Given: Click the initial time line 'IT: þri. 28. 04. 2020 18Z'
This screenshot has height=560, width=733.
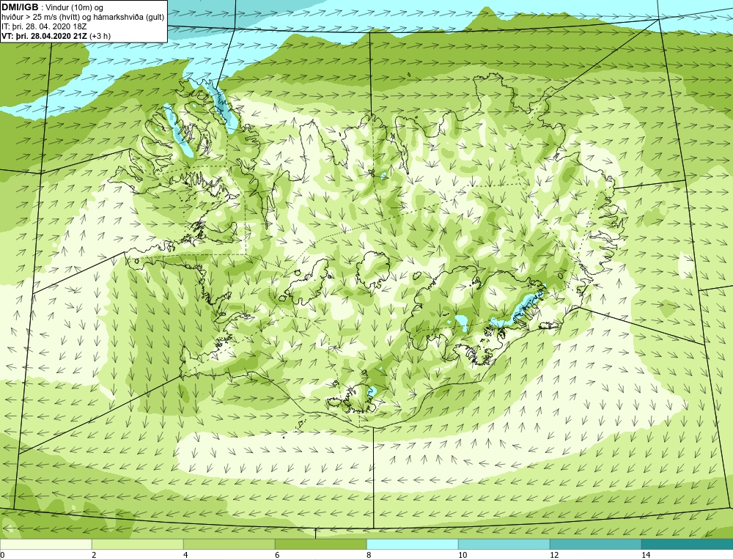Looking at the screenshot, I should coord(44,26).
